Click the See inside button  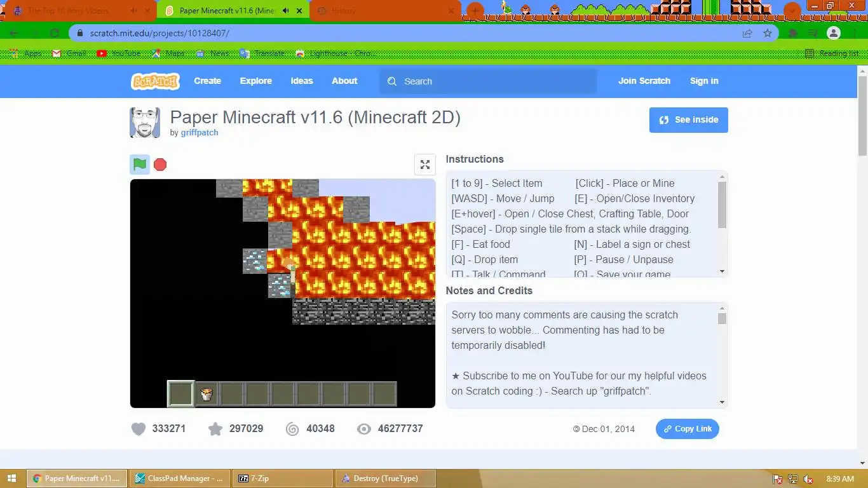pos(689,120)
